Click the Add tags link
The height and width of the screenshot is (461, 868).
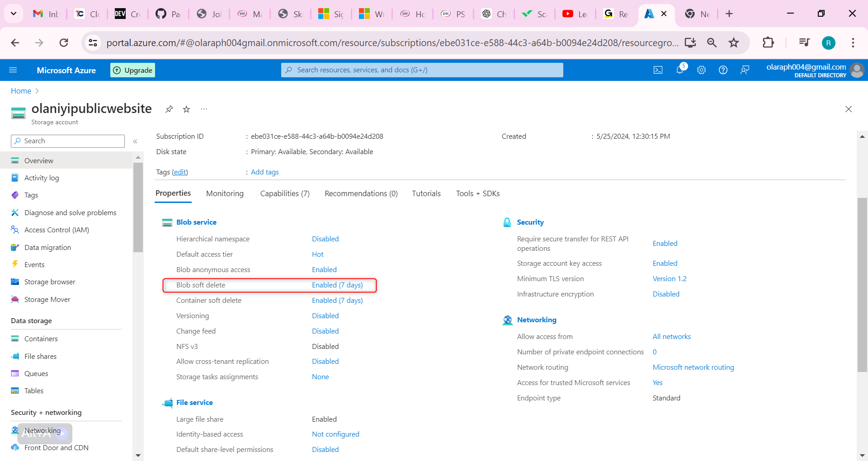coord(264,172)
